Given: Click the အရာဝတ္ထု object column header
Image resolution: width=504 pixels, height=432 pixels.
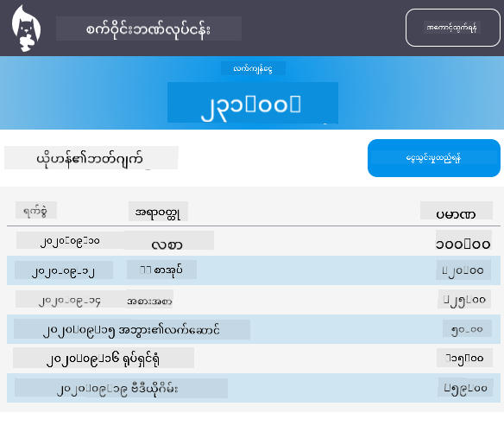Looking at the screenshot, I should (x=158, y=212).
